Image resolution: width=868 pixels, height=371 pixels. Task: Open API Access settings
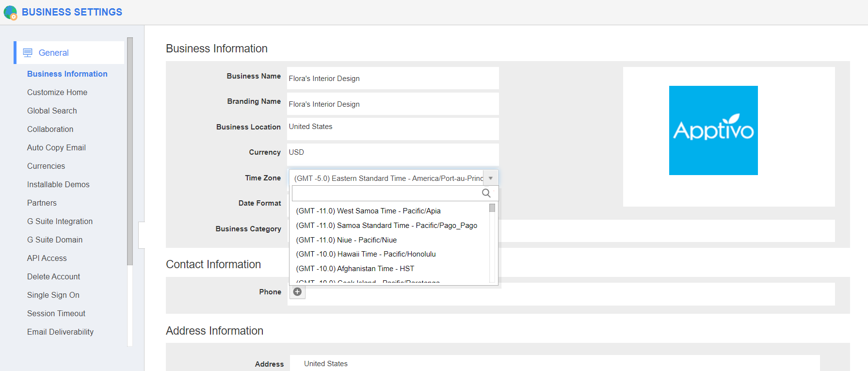[x=47, y=258]
